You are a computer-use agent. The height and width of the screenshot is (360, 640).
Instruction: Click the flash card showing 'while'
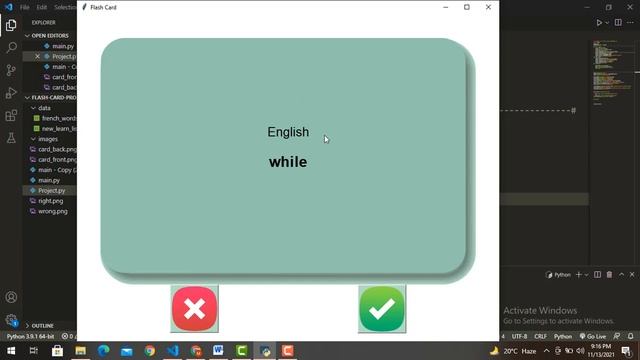click(288, 161)
